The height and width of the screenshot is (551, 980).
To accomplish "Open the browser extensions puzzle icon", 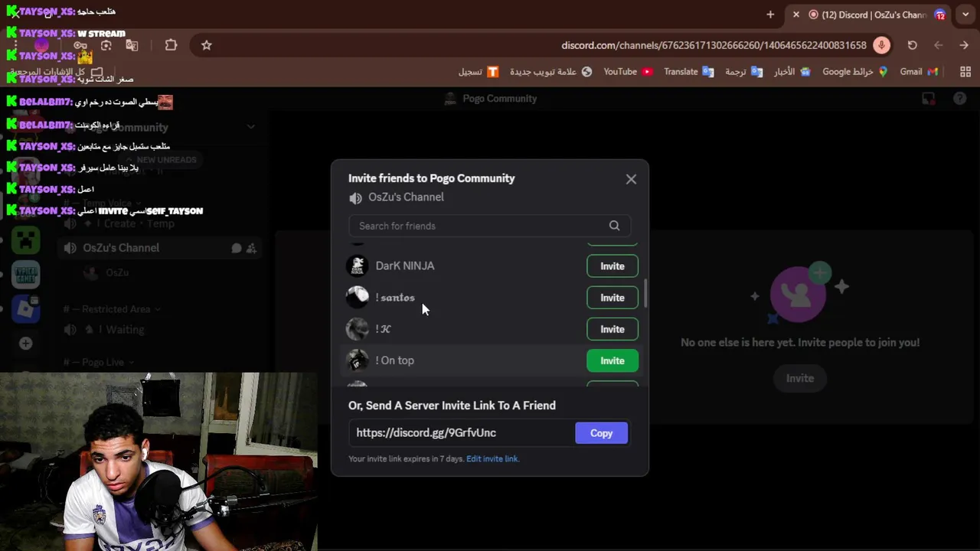I will pos(171,45).
